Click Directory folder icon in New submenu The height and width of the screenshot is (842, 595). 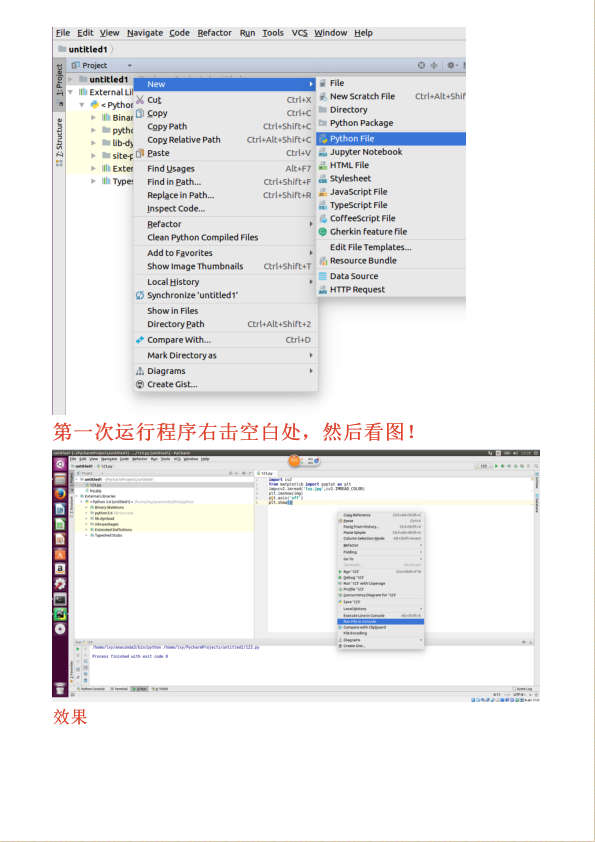323,110
